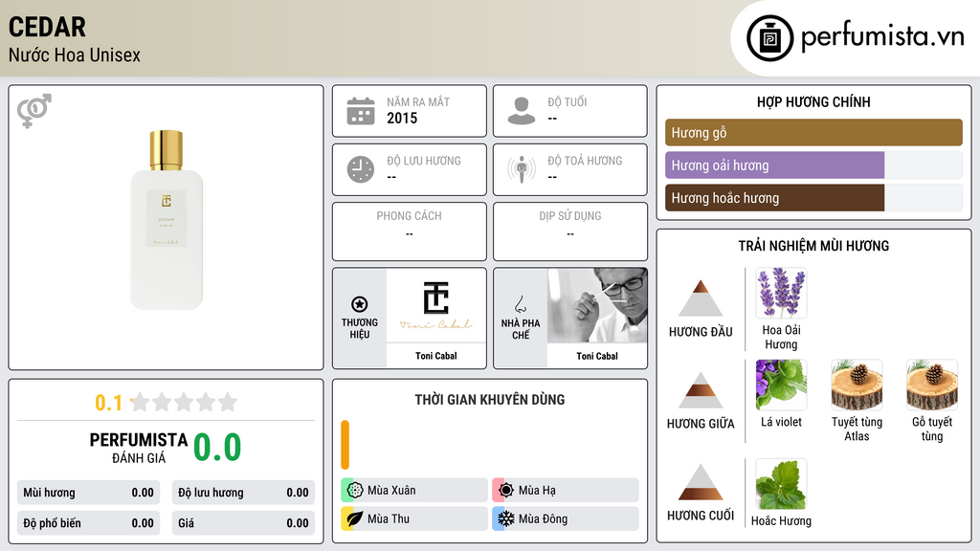
Task: Click the star badge icon above Thương Hiệu
Action: 360,304
